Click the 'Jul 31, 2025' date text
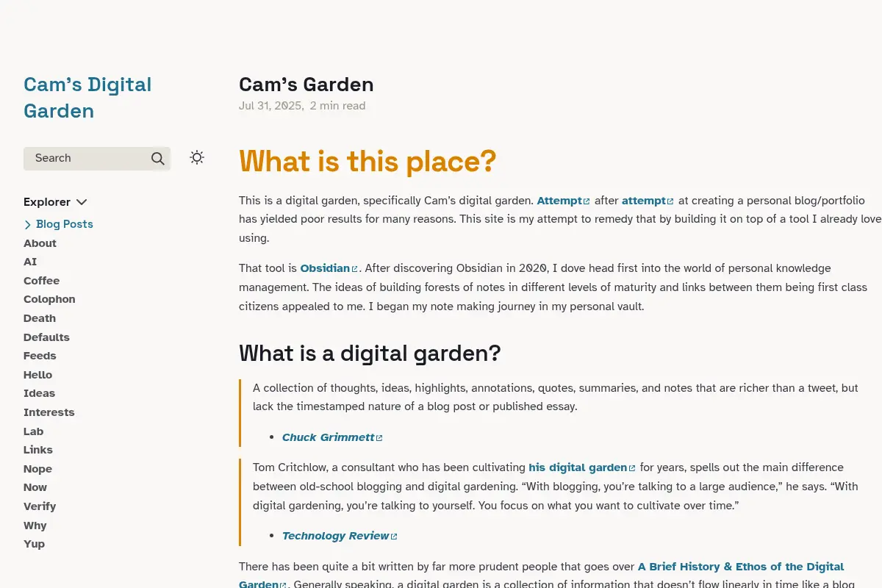The width and height of the screenshot is (882, 588). [270, 106]
